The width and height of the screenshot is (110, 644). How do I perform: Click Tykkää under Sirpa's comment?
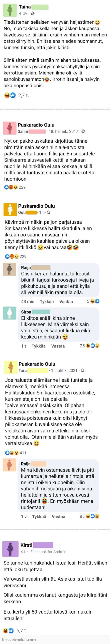click(x=39, y=346)
